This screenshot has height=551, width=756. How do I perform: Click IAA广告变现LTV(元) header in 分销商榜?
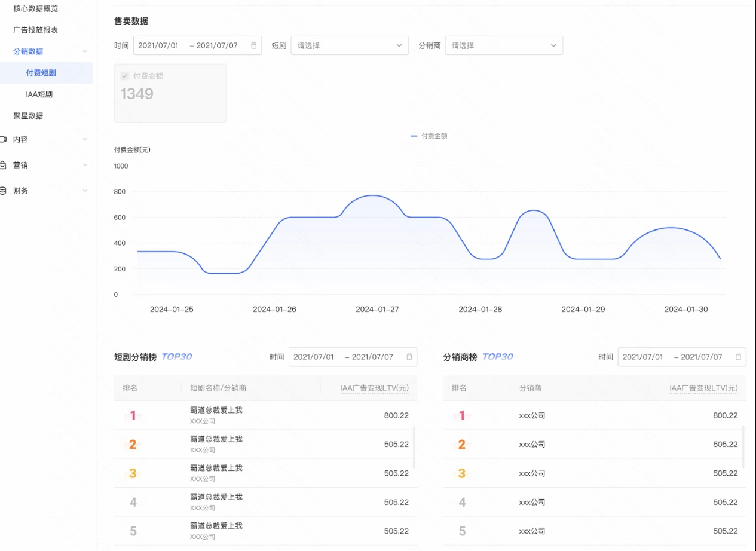[x=703, y=388]
